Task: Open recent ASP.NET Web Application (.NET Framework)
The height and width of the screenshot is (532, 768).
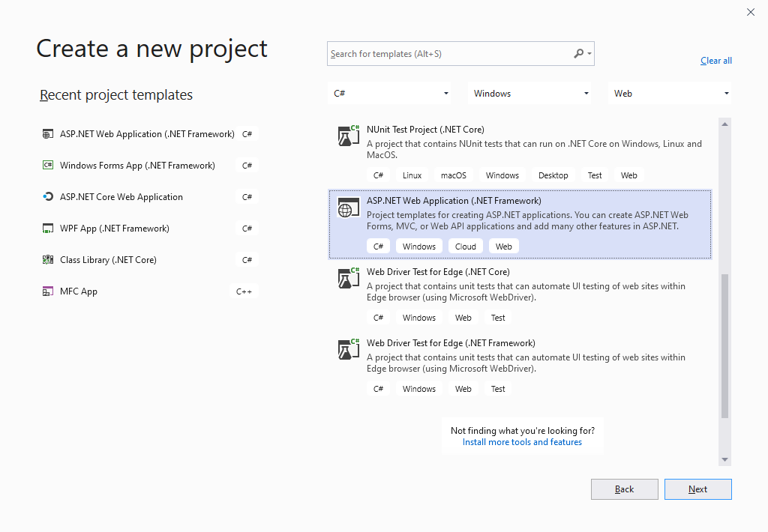Action: 149,134
